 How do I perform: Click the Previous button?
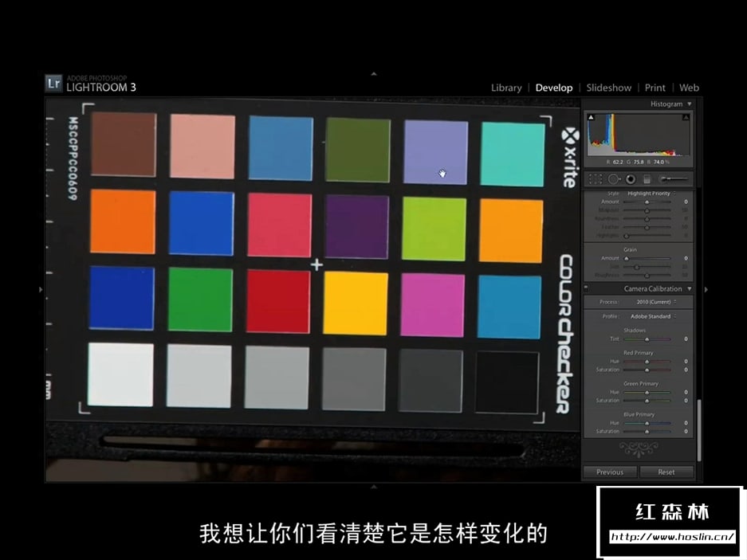(x=610, y=472)
